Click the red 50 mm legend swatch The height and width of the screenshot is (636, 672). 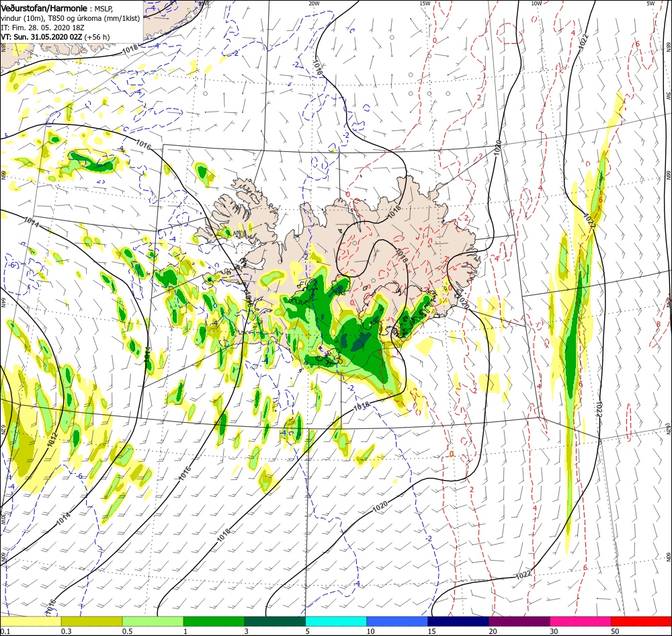pos(641,621)
